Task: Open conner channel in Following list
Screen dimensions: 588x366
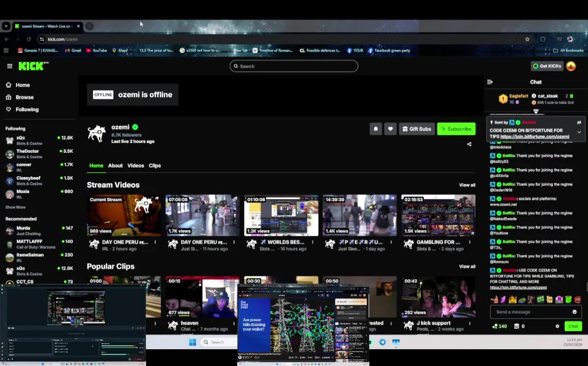Action: [39, 167]
